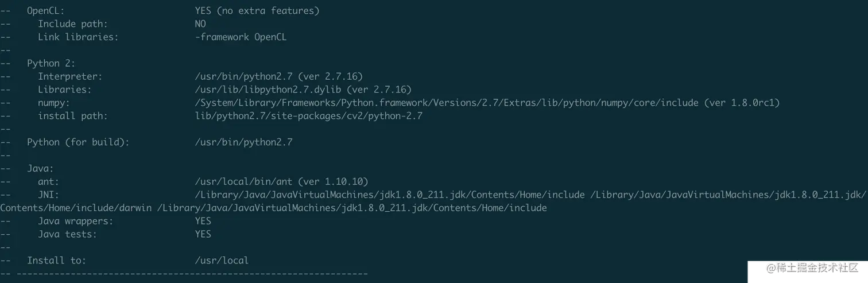Click the python2.7 path for build

tap(243, 142)
